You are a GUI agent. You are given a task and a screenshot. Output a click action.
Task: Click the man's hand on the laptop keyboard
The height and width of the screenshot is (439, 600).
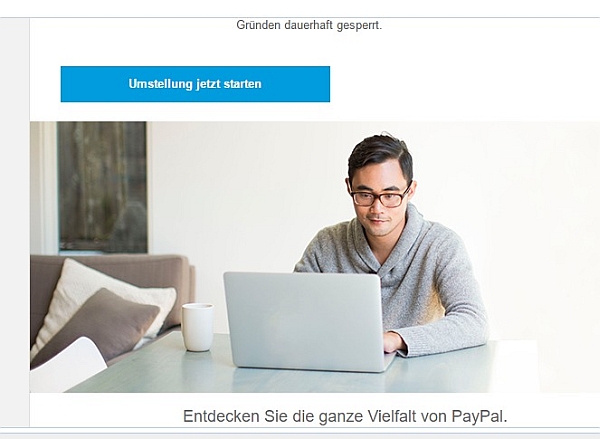pos(394,342)
